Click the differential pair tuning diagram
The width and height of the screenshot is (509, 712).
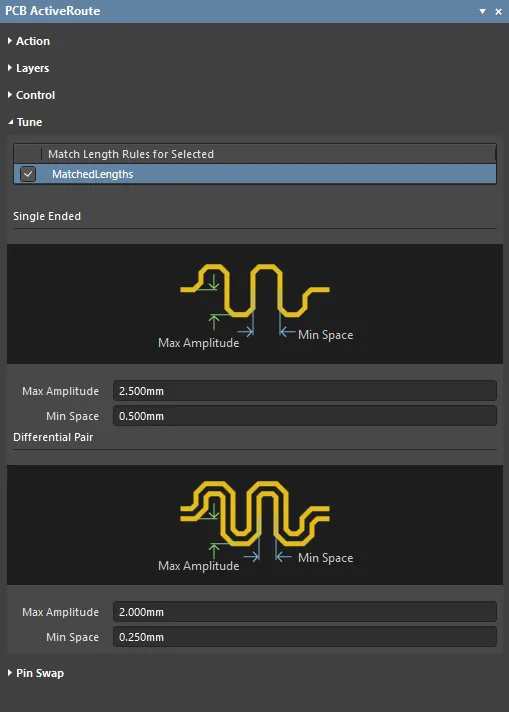pos(255,525)
